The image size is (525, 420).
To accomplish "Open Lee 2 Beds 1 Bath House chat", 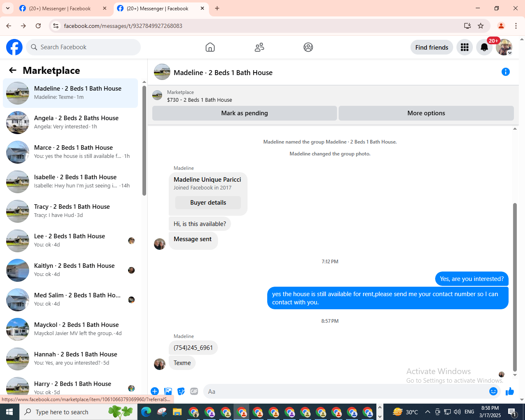I will [x=71, y=241].
